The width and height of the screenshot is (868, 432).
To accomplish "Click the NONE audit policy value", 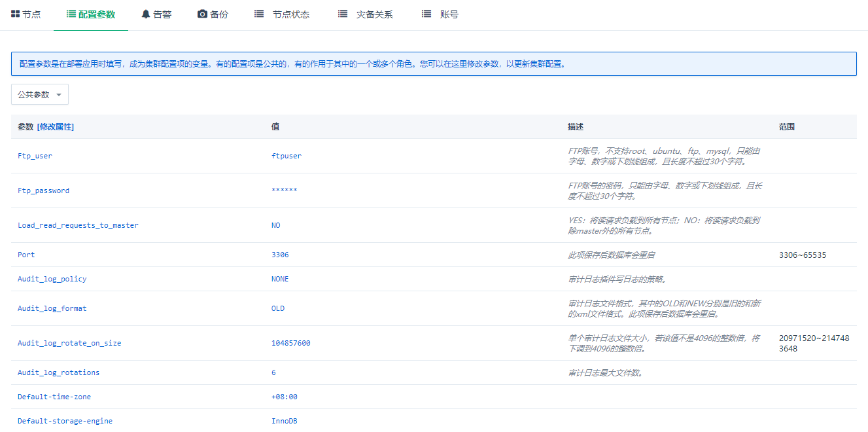I will (x=280, y=279).
